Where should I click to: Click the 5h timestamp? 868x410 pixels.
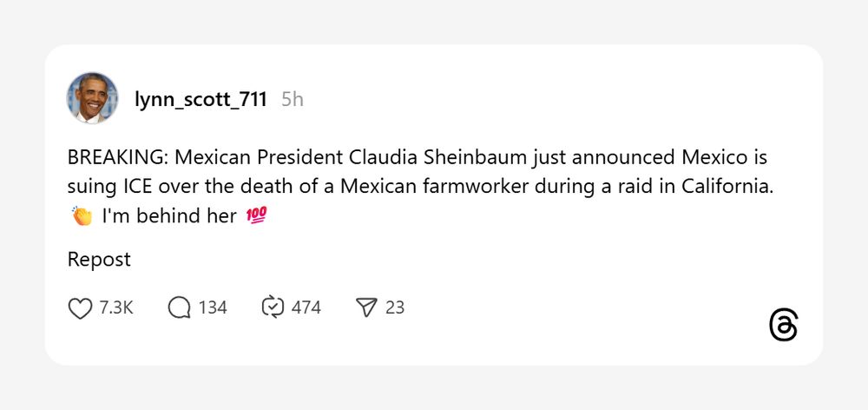(x=293, y=99)
